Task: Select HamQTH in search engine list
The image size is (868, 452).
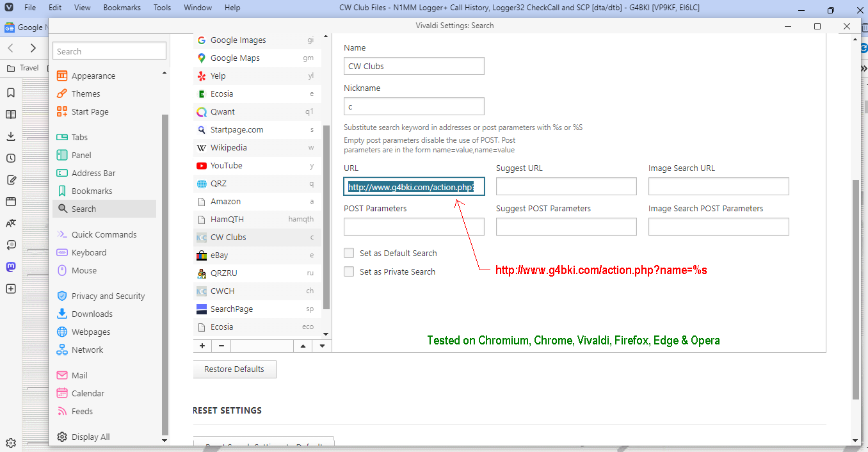Action: (257, 219)
